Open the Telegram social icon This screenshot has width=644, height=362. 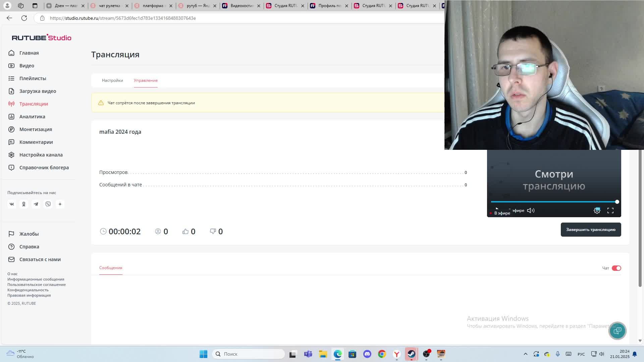[36, 204]
